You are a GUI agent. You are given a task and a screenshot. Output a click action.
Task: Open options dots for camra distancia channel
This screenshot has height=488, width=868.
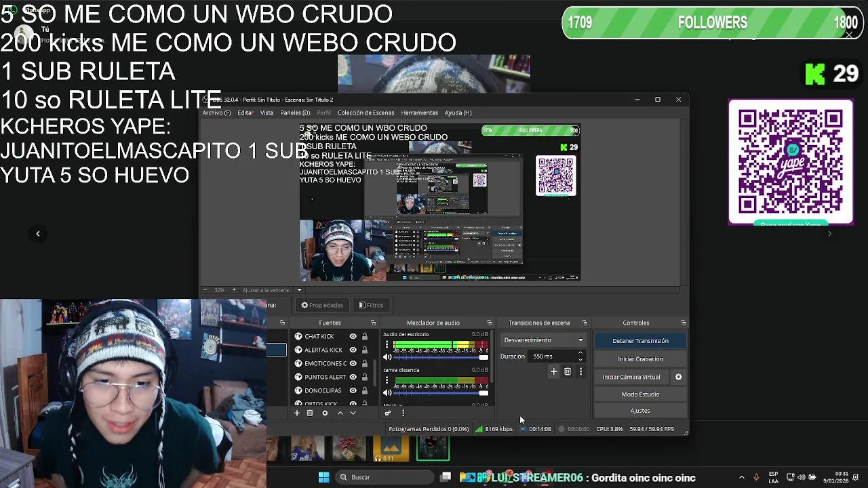[387, 381]
